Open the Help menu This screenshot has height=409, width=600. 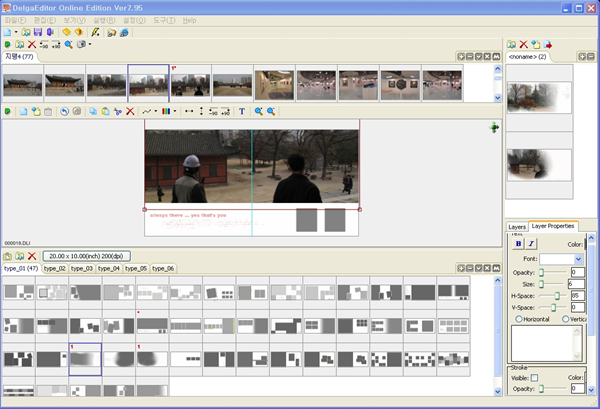tap(189, 20)
